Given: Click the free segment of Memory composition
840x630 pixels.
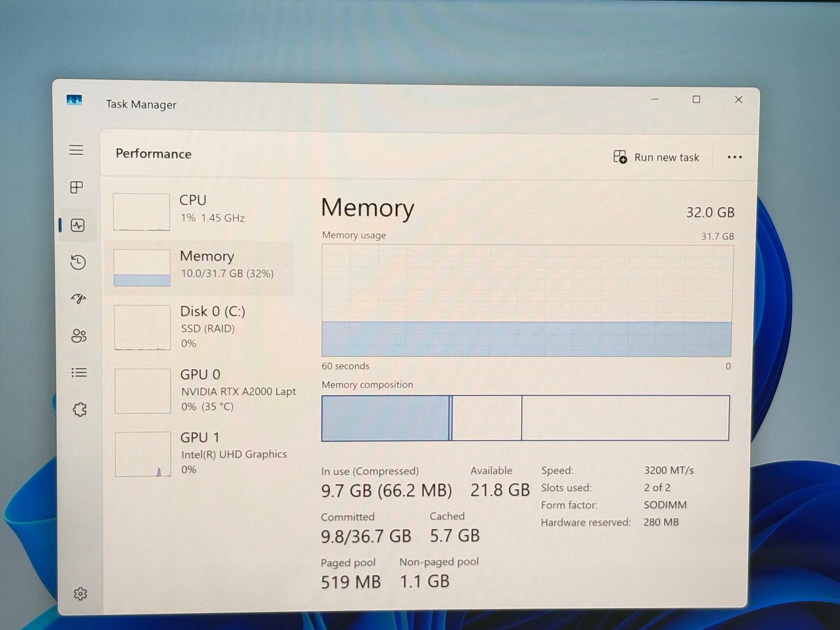Looking at the screenshot, I should click(x=625, y=418).
